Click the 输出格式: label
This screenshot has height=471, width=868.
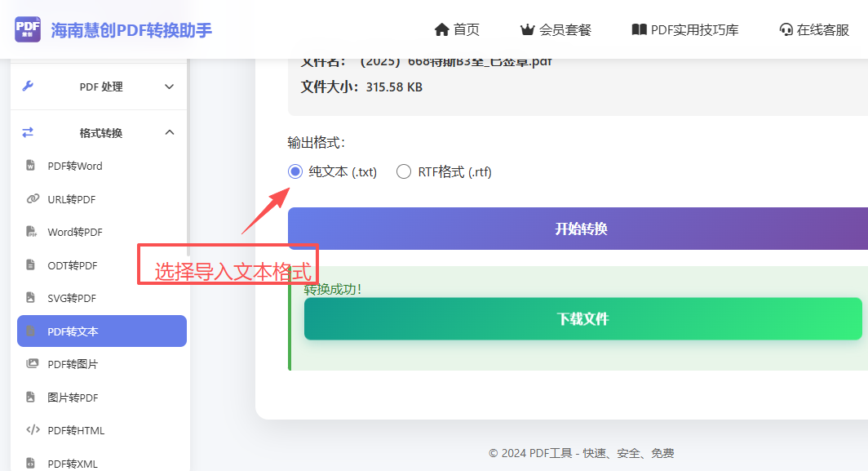tap(316, 143)
